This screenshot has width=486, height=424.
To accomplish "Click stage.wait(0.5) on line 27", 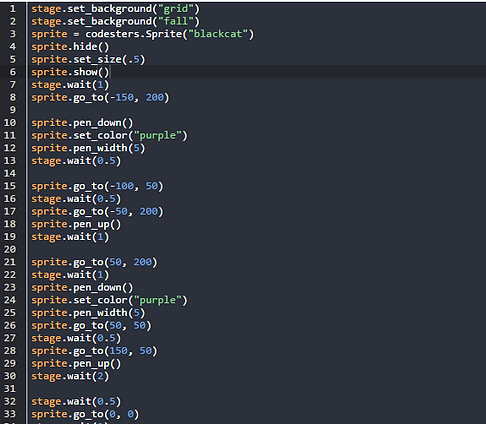I will 76,338.
